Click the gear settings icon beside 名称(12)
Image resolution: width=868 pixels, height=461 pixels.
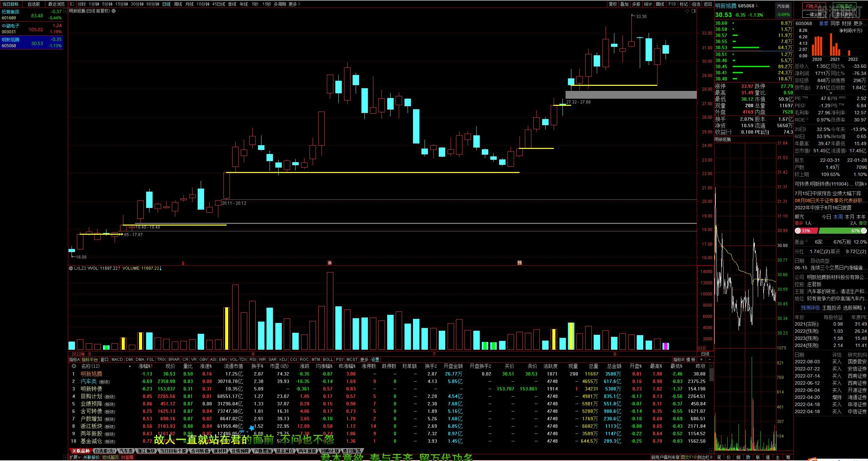tap(74, 366)
